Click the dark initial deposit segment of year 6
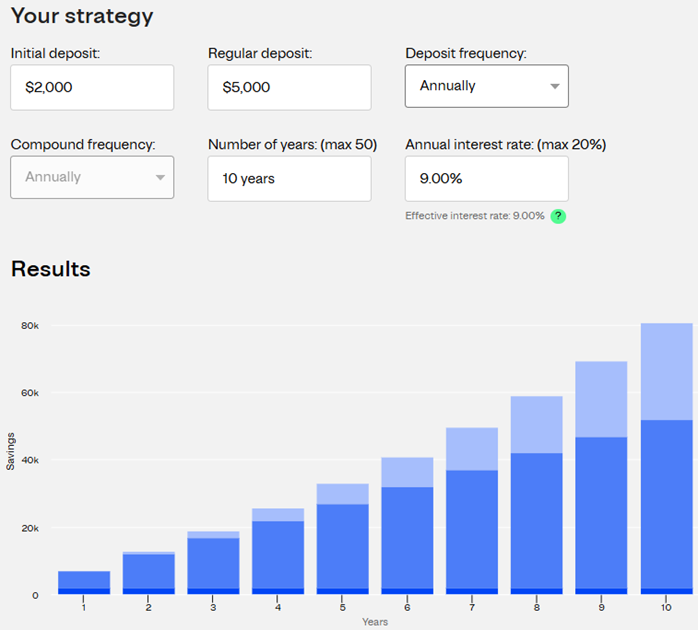This screenshot has width=698, height=630. 407,591
